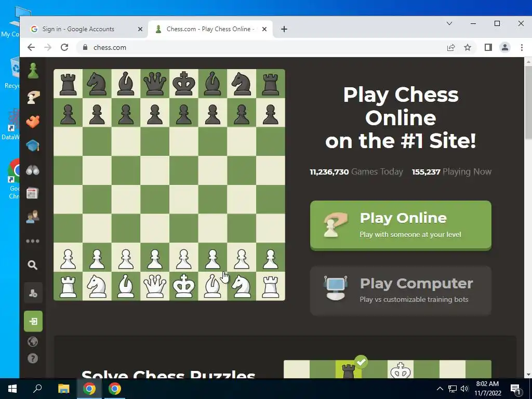Click the white king on the board
Screen dimensions: 532x399
[x=184, y=286]
